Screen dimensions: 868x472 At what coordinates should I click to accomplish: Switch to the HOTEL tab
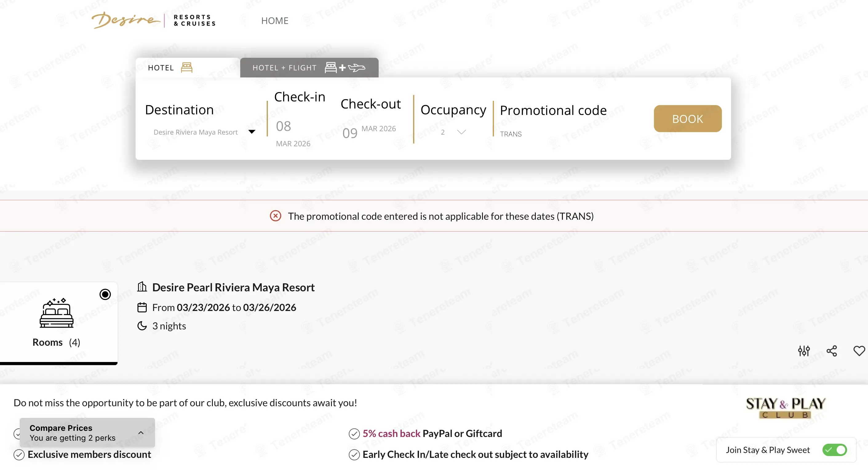tap(188, 68)
